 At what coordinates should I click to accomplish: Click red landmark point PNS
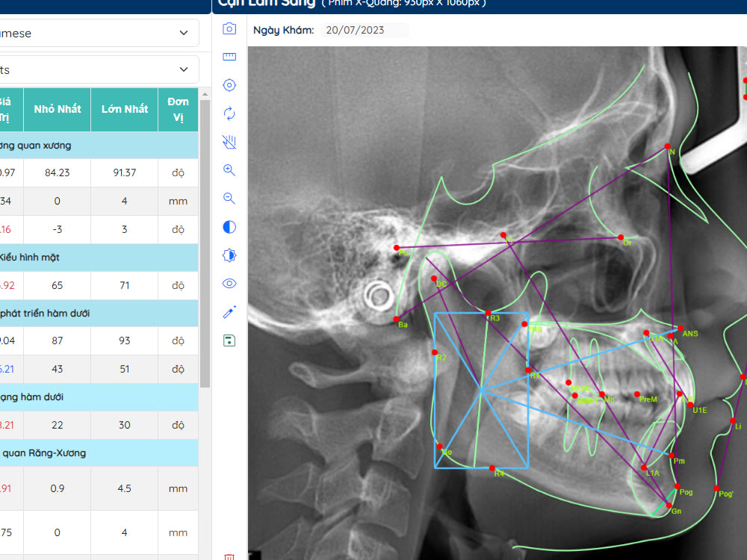coord(524,324)
